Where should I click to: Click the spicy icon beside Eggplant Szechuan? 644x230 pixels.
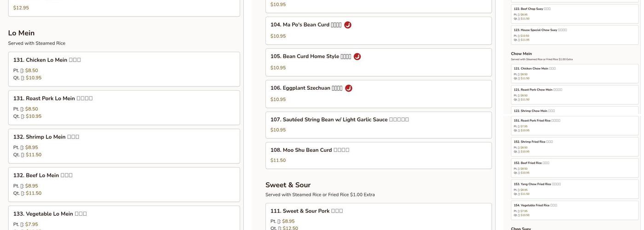tap(349, 88)
